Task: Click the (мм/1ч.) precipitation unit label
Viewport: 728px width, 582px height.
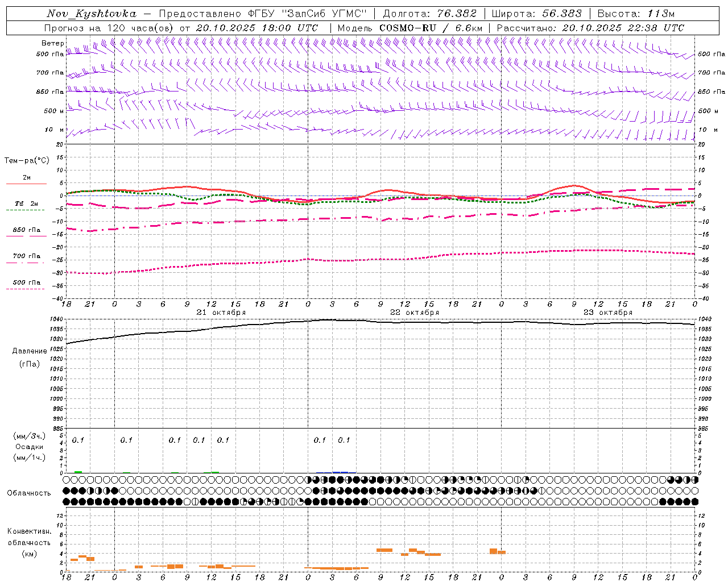Action: [x=30, y=458]
